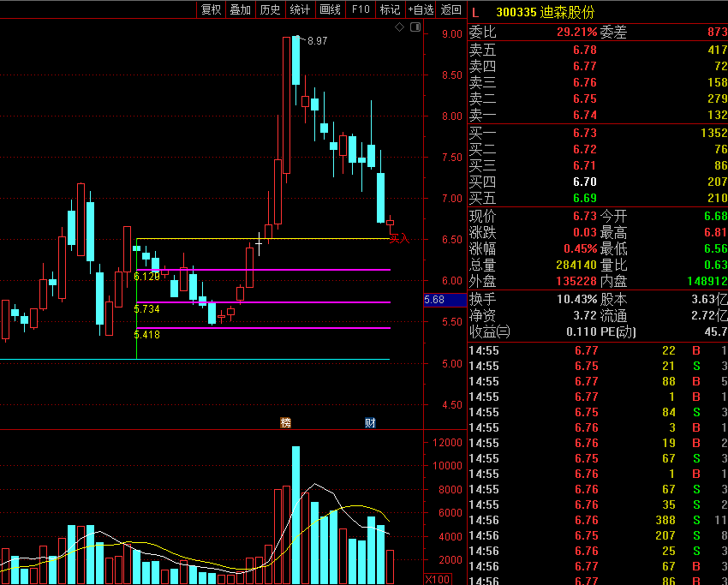This screenshot has height=585, width=728.
Task: Click the 收益(三) value 0.110
Action: [x=581, y=332]
